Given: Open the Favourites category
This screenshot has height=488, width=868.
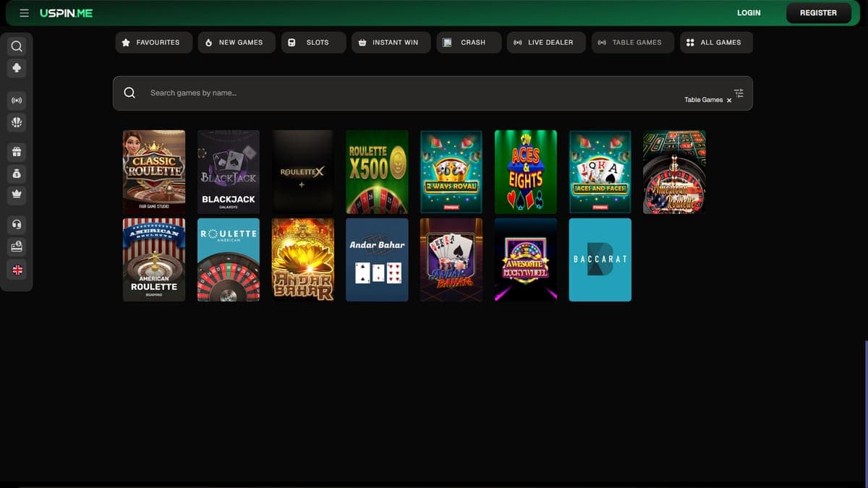Looking at the screenshot, I should (x=153, y=43).
